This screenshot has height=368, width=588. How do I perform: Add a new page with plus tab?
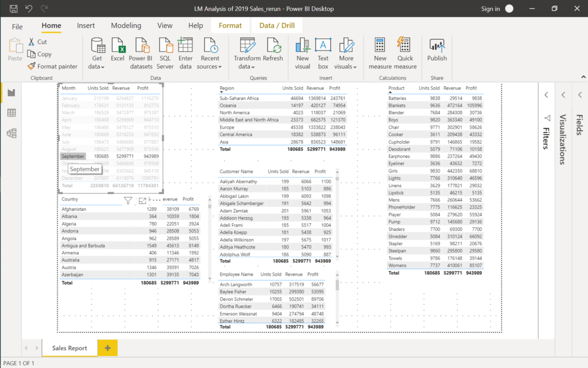[x=107, y=348]
